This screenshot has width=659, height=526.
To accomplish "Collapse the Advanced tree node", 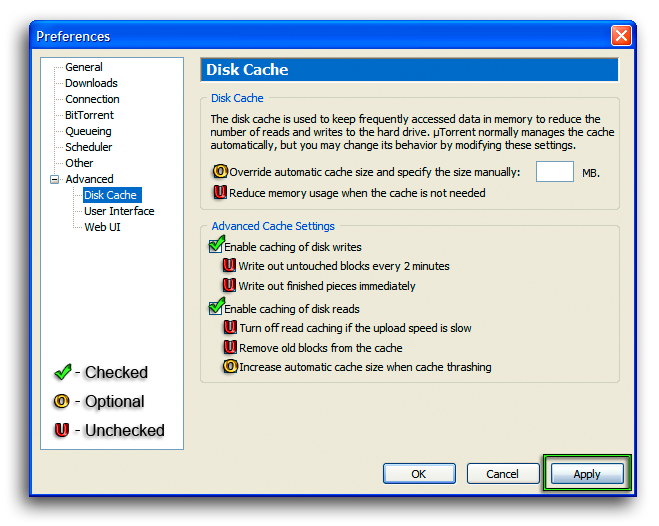I will tap(53, 179).
